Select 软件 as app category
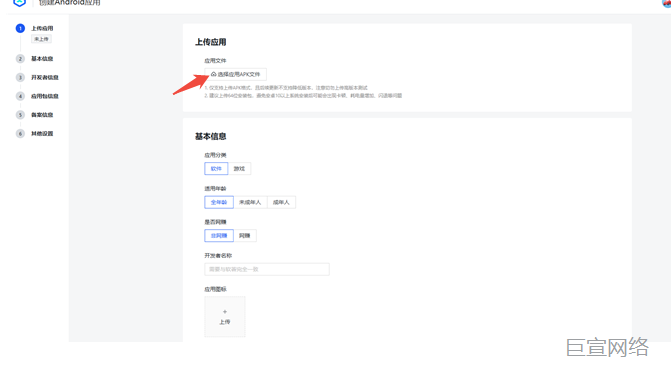671x372 pixels. [216, 169]
